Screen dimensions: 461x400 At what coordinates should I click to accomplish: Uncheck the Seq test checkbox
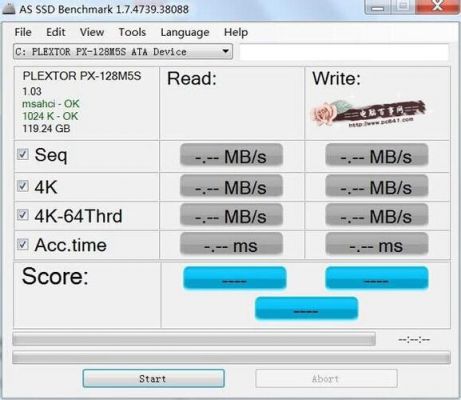click(x=23, y=154)
